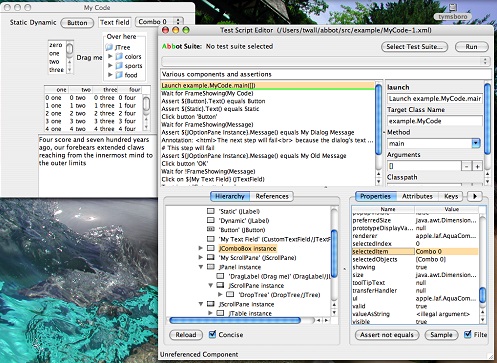Click the Sample button
The image size is (497, 363).
[441, 335]
